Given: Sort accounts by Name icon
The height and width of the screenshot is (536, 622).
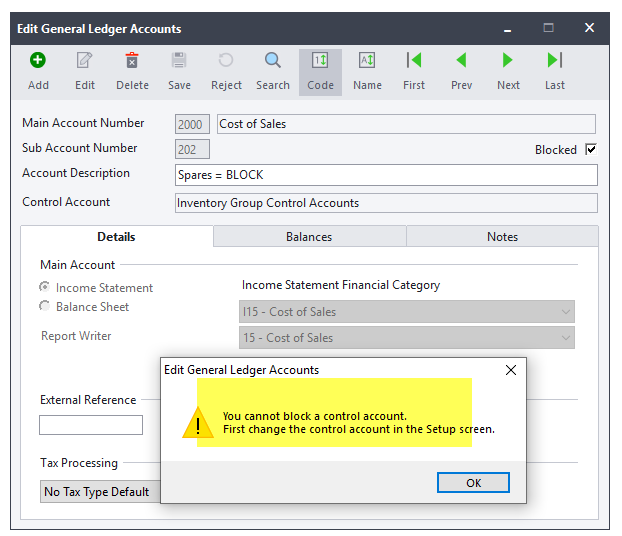Looking at the screenshot, I should tap(367, 62).
